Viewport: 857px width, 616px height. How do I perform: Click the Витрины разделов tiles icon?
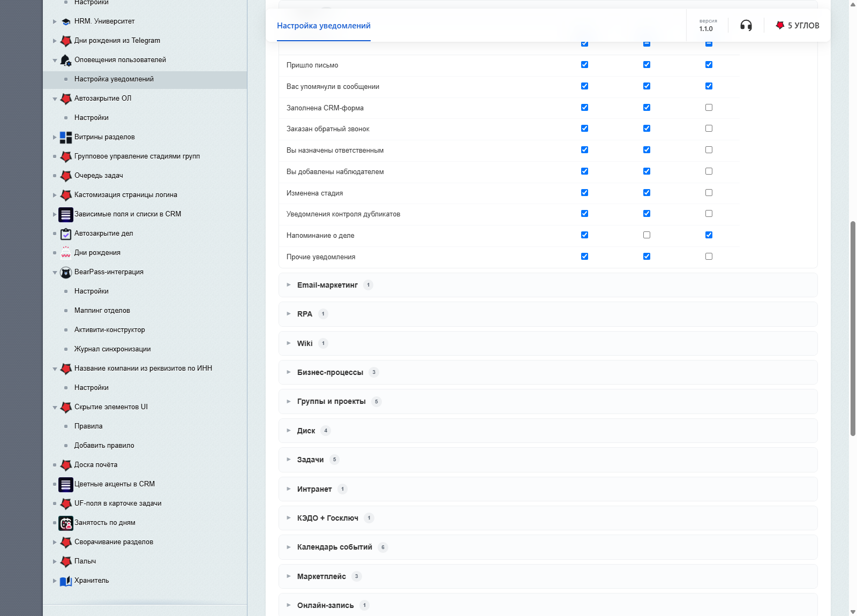(x=66, y=137)
